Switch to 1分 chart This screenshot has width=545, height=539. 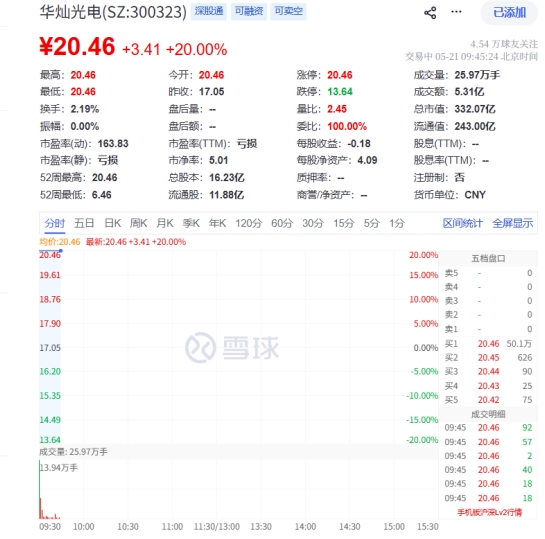pos(397,223)
